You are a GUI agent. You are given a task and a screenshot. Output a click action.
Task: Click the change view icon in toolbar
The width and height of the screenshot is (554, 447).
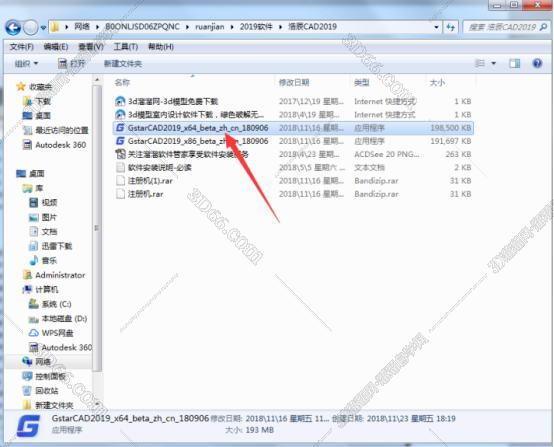click(x=480, y=64)
